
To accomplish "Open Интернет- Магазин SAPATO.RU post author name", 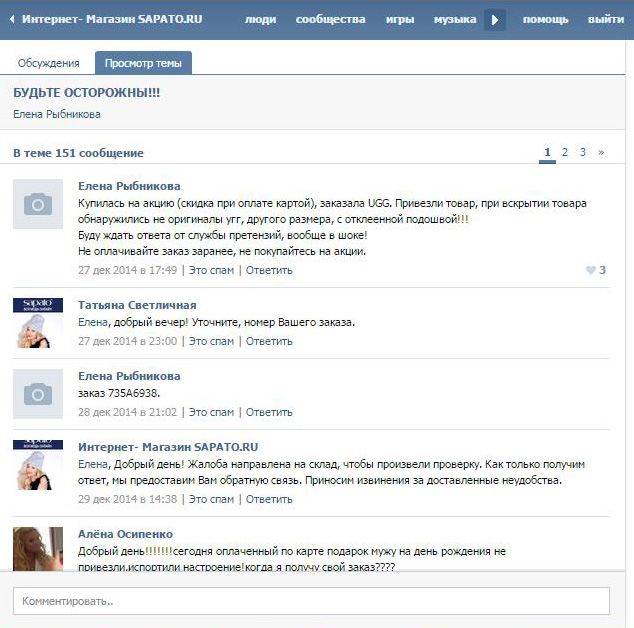I will tap(168, 447).
